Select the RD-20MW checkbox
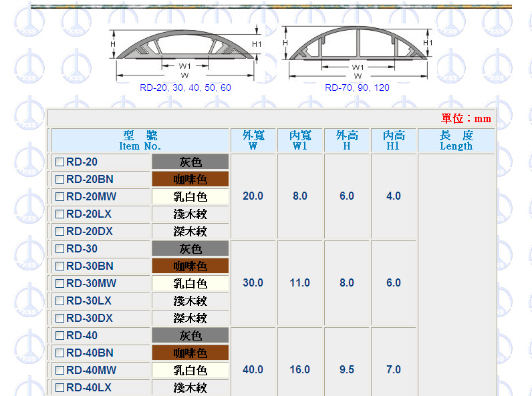Viewport: 532px width, 396px height. point(59,196)
